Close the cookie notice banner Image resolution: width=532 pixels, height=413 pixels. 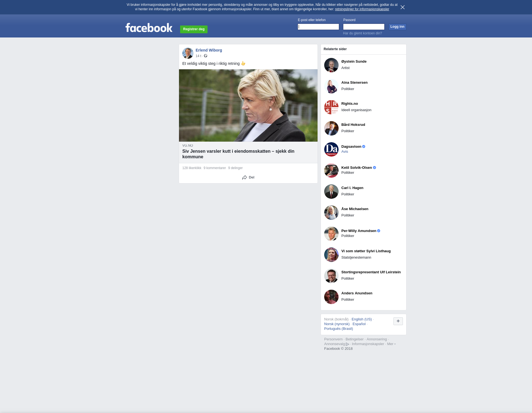click(x=402, y=7)
